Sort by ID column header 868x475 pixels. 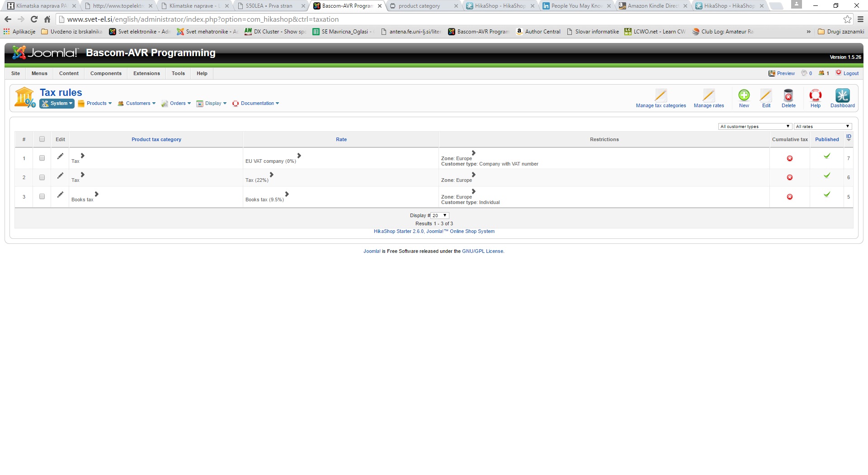tap(849, 138)
